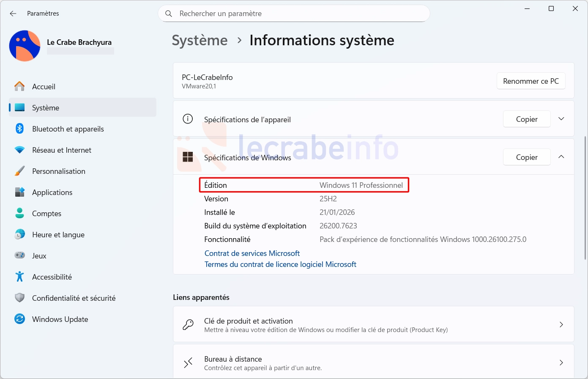Click the Windows Update sync icon
The width and height of the screenshot is (588, 379).
(x=19, y=319)
